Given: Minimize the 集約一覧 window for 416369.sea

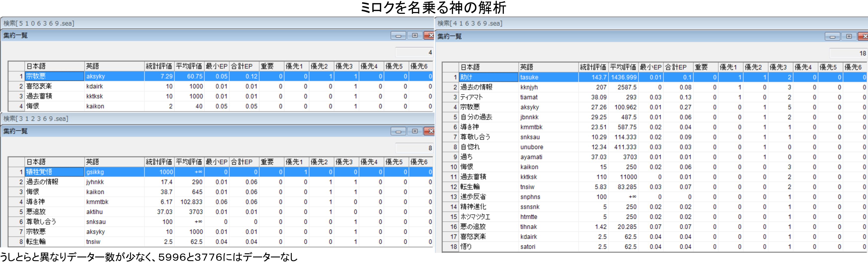Looking at the screenshot, I should pos(832,36).
